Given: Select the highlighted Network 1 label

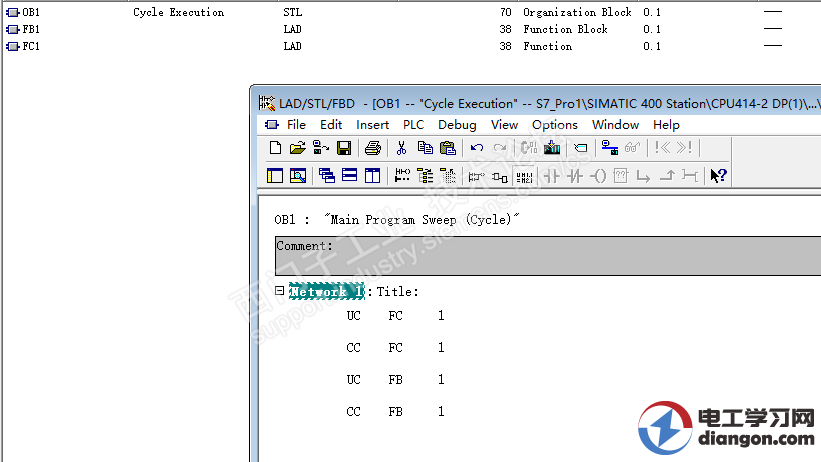Looking at the screenshot, I should 326,291.
